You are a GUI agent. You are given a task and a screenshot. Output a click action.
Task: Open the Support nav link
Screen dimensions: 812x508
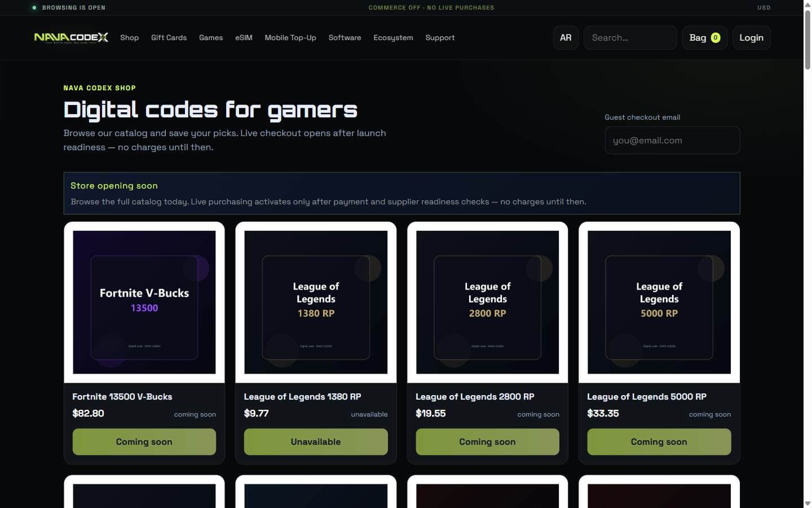[x=440, y=38]
